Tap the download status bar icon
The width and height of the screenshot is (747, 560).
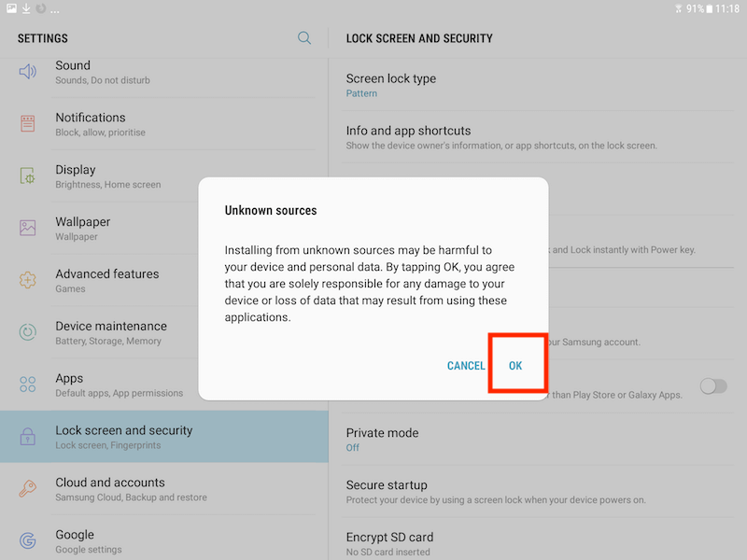(26, 8)
